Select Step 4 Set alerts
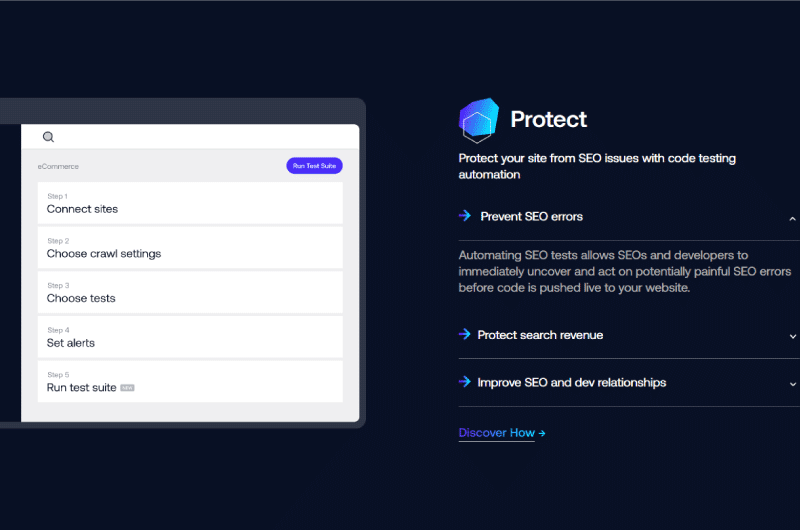 click(x=190, y=337)
